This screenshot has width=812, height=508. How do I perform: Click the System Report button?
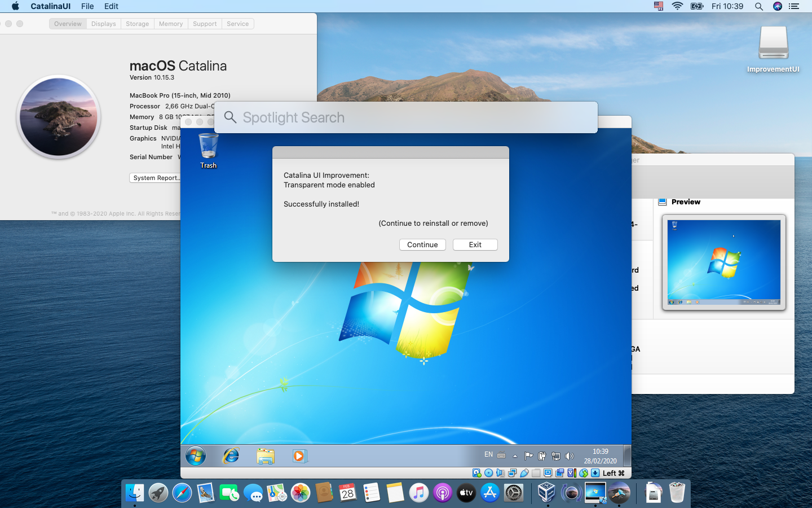pyautogui.click(x=156, y=178)
